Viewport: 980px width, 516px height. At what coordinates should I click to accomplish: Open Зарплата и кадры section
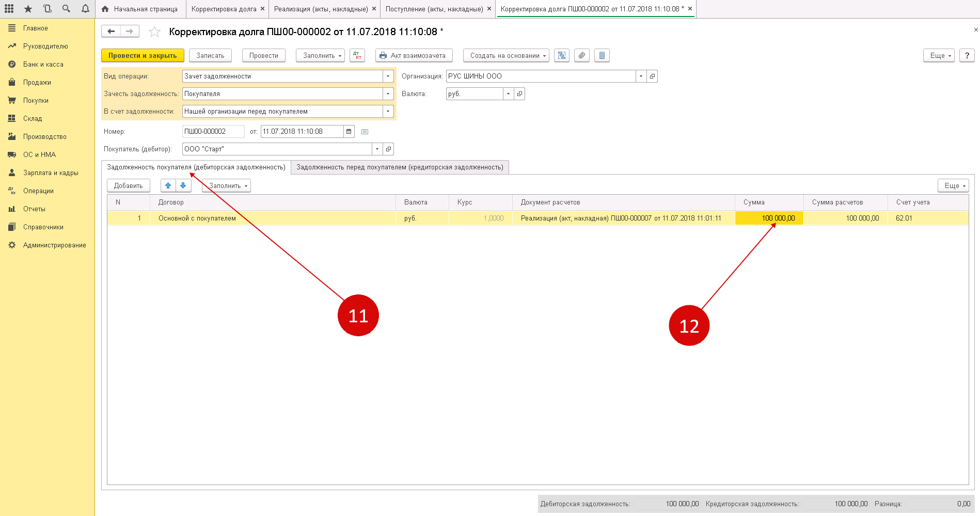tap(51, 173)
